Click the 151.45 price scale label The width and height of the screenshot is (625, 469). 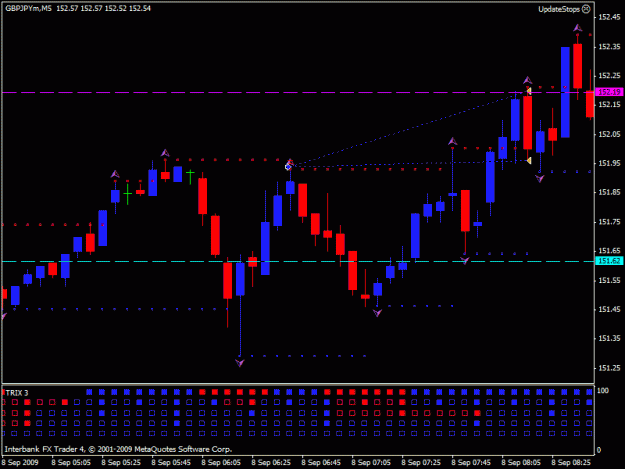[609, 310]
